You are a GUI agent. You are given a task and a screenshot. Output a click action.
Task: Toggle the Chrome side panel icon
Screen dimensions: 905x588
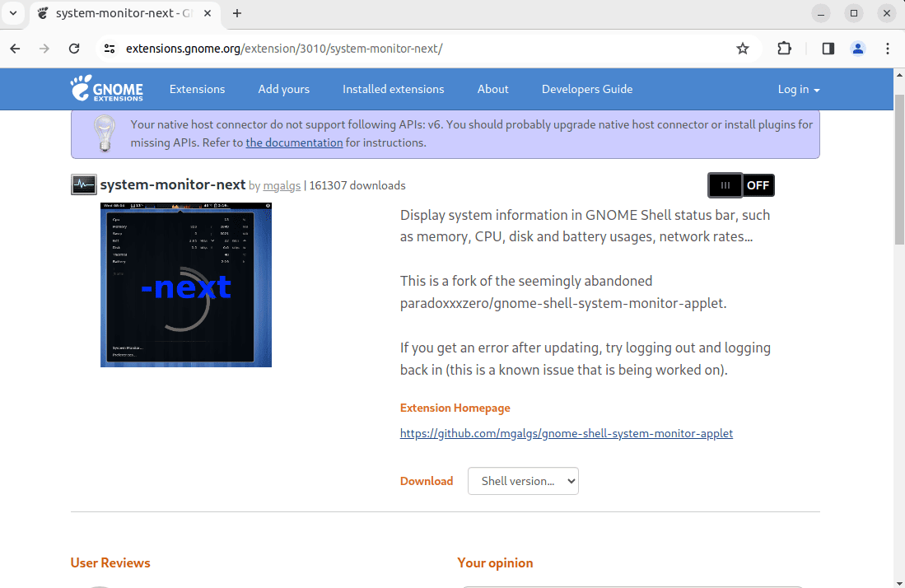(x=828, y=49)
